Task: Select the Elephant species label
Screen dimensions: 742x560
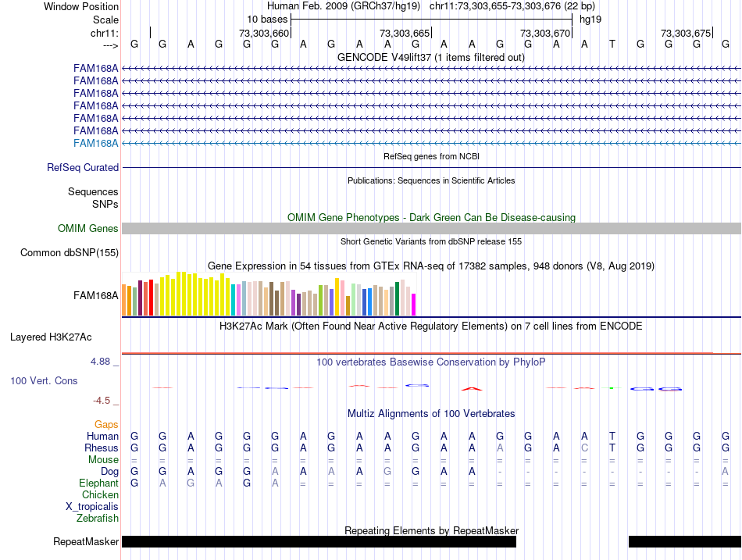Action: 98,483
